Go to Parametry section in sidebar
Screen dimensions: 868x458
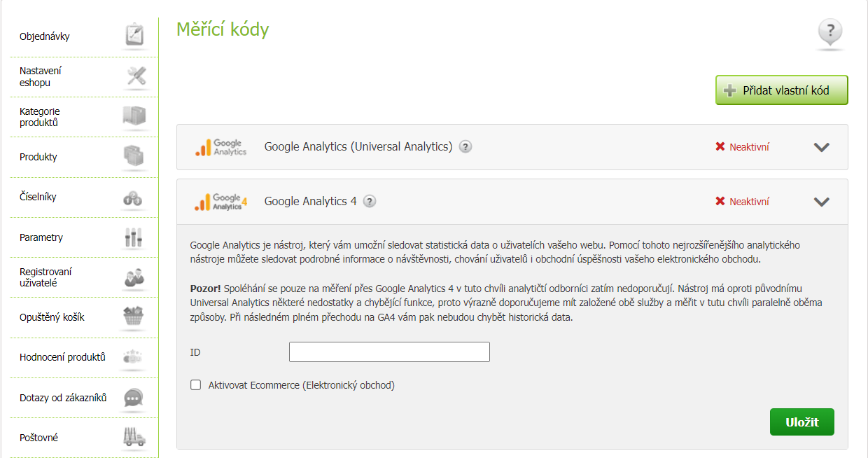[41, 237]
